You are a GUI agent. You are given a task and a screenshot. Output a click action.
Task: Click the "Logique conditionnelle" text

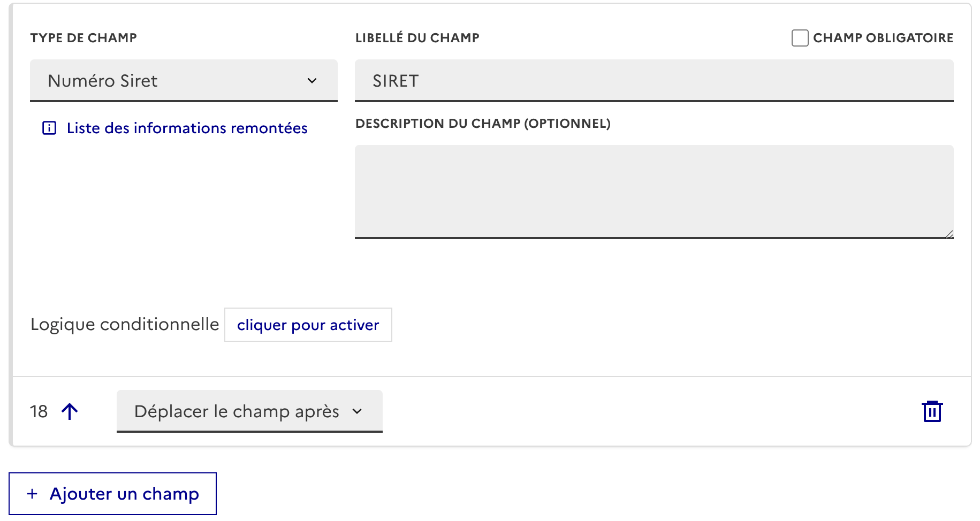pos(125,325)
